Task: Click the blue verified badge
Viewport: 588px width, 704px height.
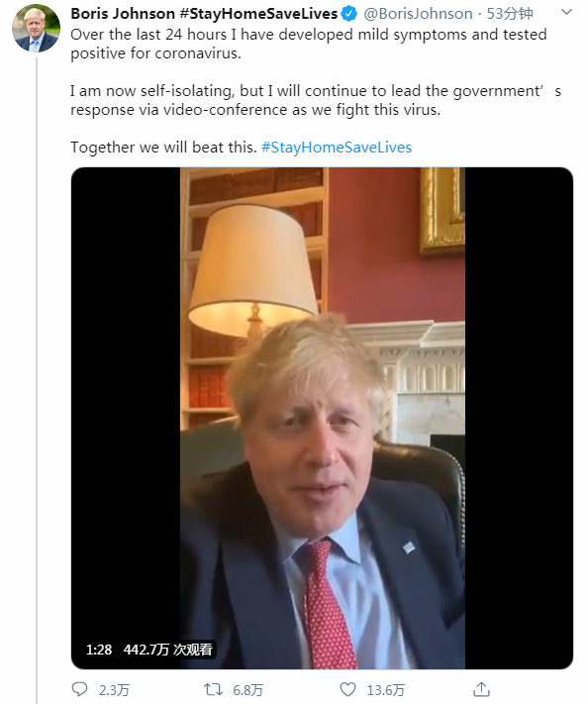Action: (x=349, y=14)
